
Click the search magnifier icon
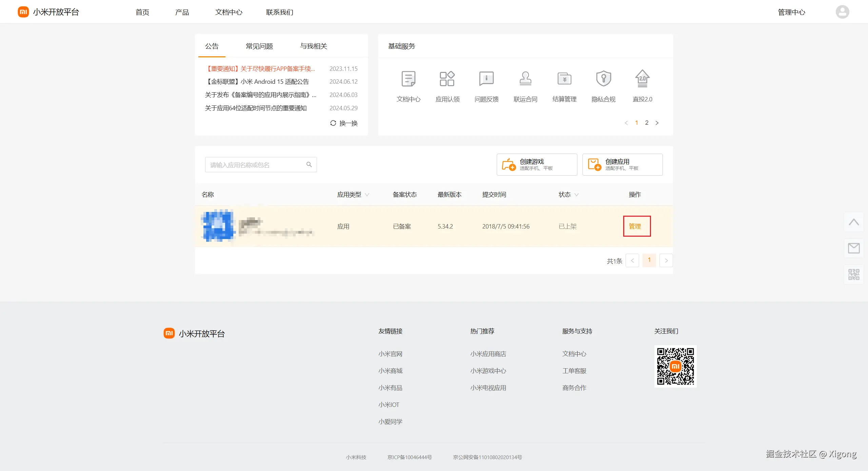[x=309, y=164]
